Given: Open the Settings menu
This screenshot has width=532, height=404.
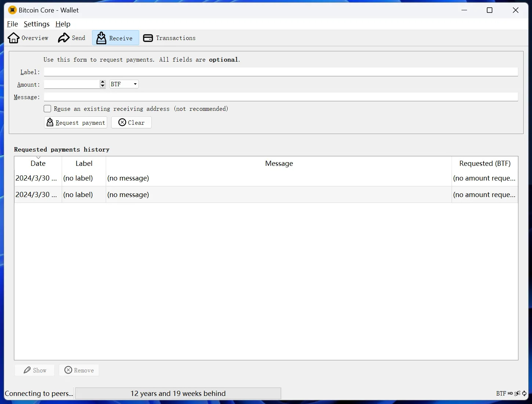Looking at the screenshot, I should click(37, 24).
